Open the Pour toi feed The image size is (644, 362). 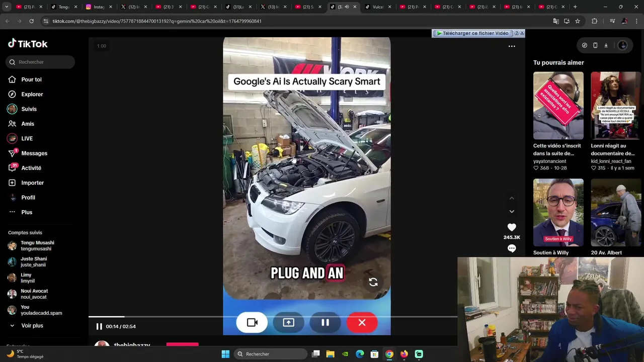(x=31, y=79)
